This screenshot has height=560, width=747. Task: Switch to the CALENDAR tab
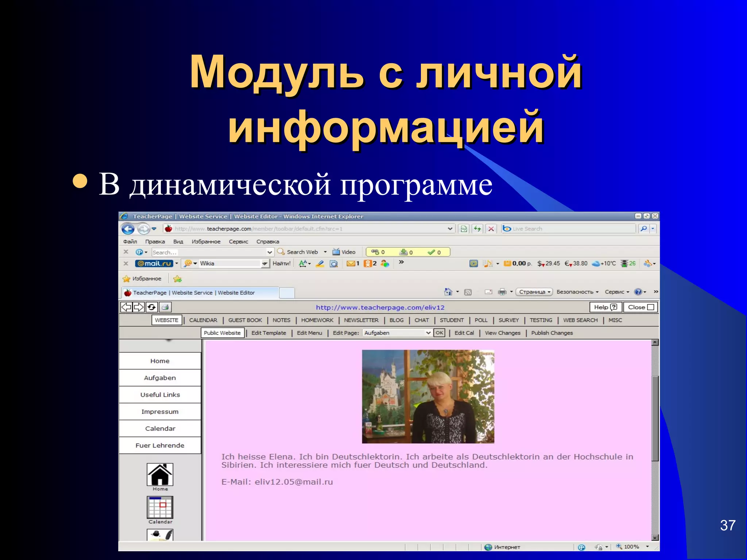pos(203,320)
